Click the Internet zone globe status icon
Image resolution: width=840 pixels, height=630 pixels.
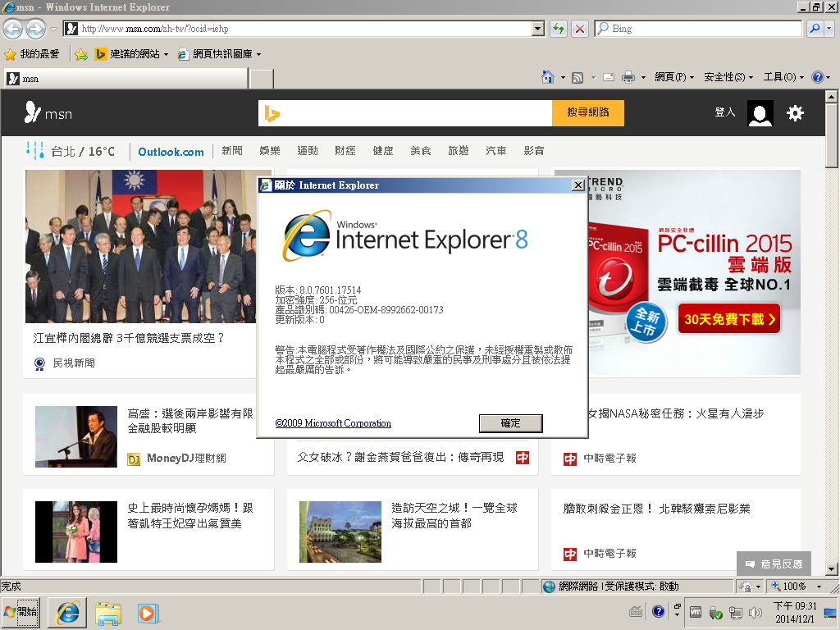[549, 586]
